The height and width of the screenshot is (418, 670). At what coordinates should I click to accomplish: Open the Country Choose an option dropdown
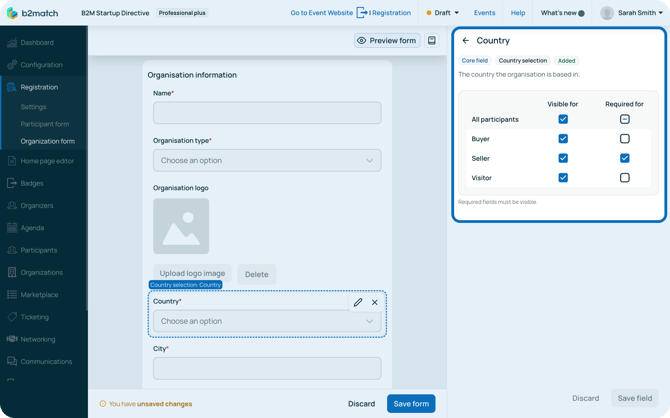[267, 321]
